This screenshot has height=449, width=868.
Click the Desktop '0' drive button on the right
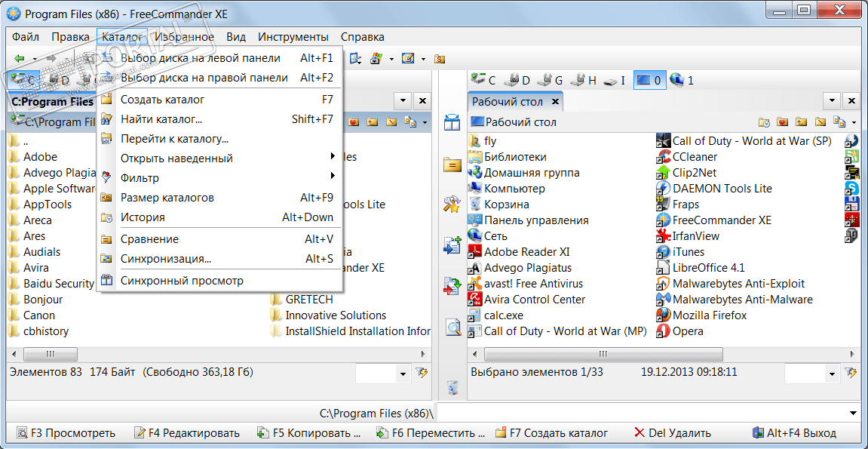649,80
